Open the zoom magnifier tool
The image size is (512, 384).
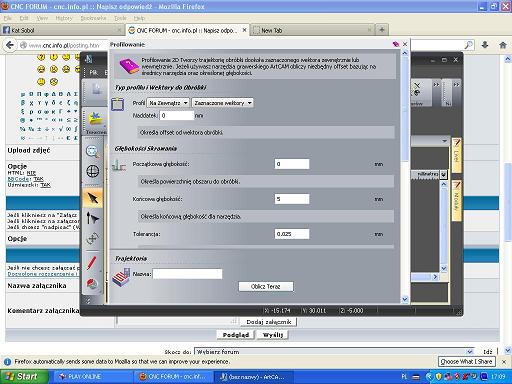point(92,151)
